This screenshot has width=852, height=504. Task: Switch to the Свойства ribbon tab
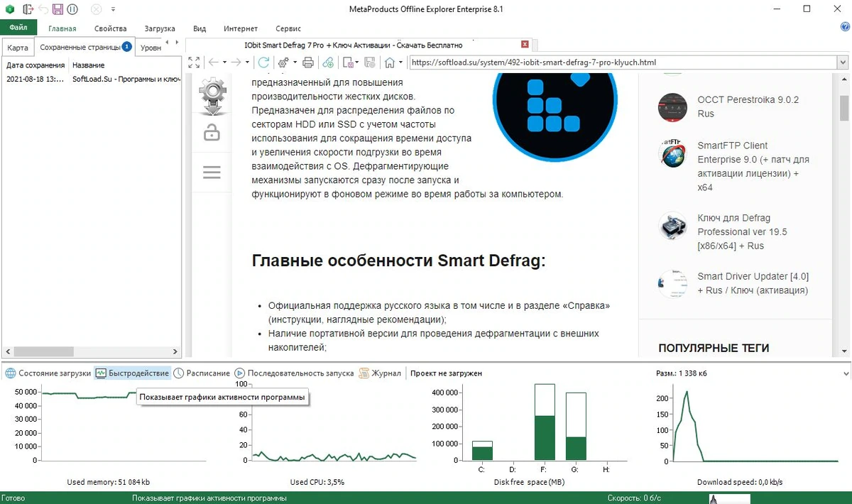coord(110,28)
